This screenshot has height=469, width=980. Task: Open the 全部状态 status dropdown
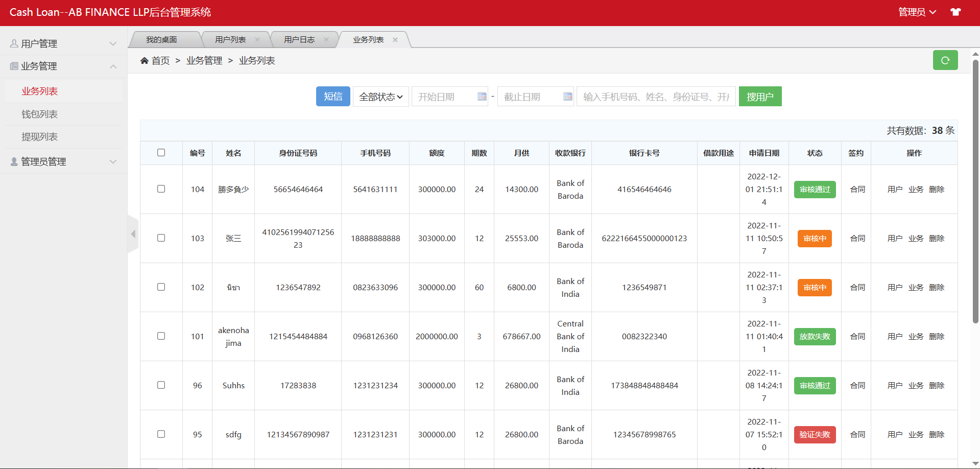[380, 97]
